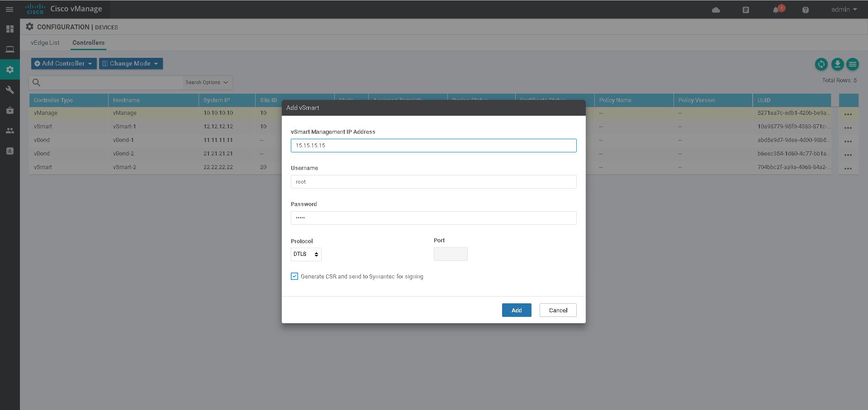The height and width of the screenshot is (410, 868).
Task: Open more actions for vSmart-1 row
Action: coord(848,128)
